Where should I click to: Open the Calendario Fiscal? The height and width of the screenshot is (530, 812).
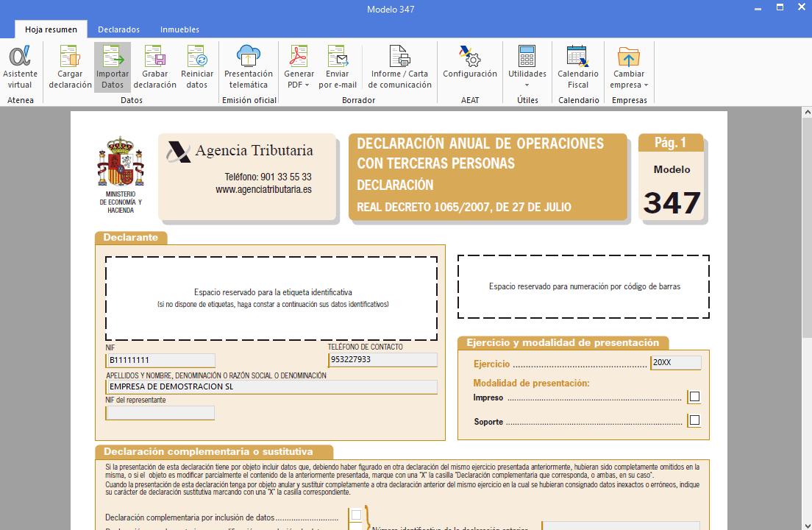coord(578,67)
